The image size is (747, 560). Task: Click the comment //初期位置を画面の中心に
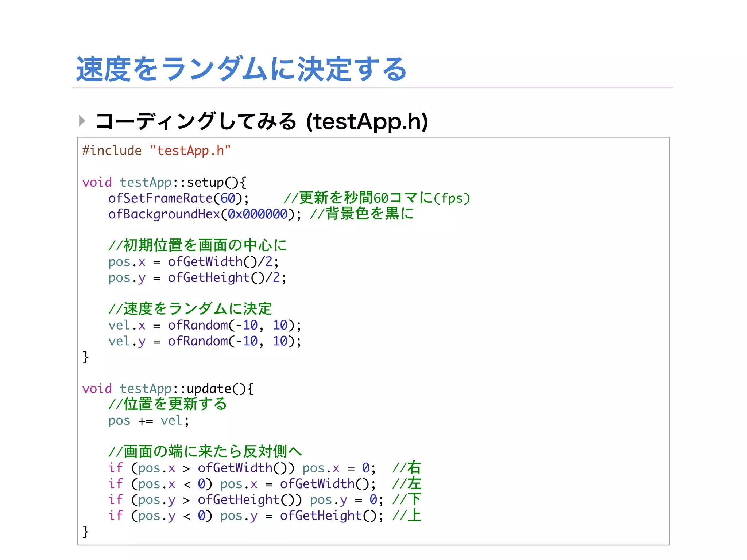[x=198, y=245]
